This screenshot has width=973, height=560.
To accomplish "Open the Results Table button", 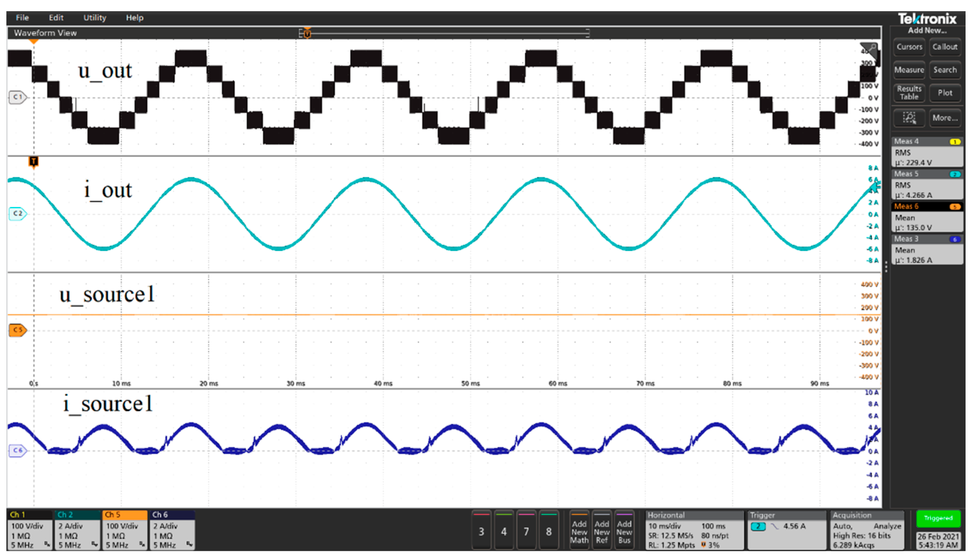I will (x=909, y=93).
